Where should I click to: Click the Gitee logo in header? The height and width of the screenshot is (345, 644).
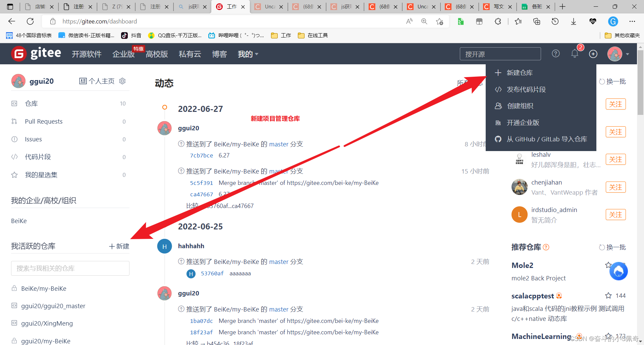[36, 54]
